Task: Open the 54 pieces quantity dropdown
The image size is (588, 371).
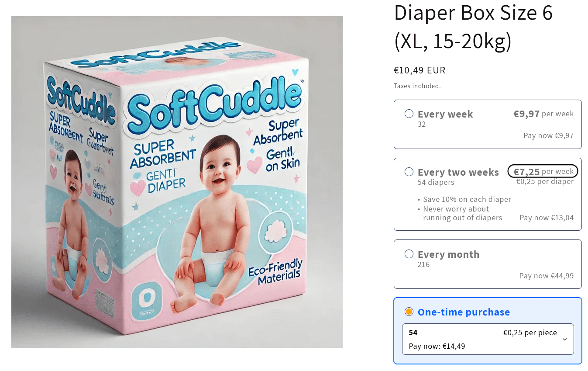Action: [488, 339]
